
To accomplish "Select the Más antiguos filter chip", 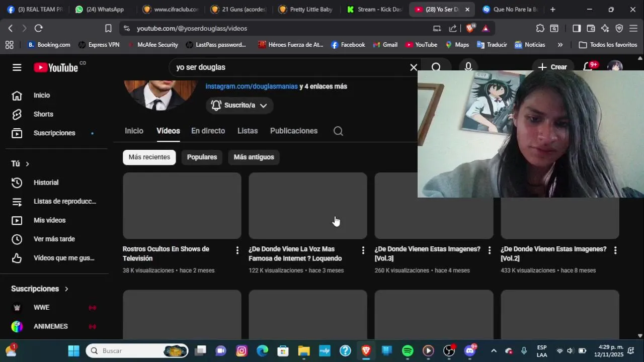I will [254, 157].
